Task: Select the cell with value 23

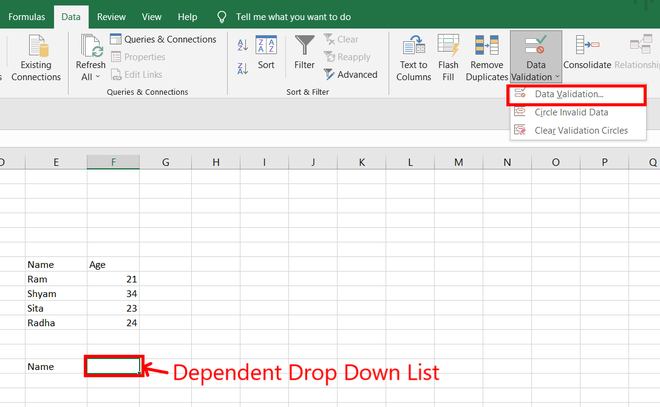Action: click(x=113, y=308)
